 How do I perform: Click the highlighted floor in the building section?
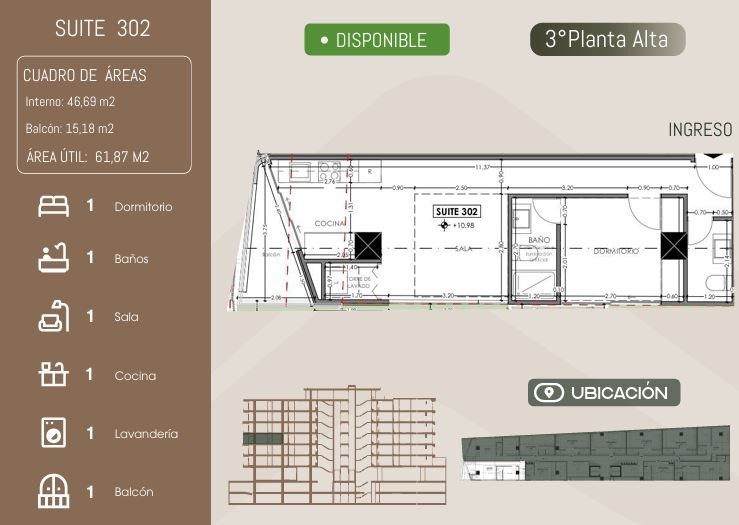[263, 439]
